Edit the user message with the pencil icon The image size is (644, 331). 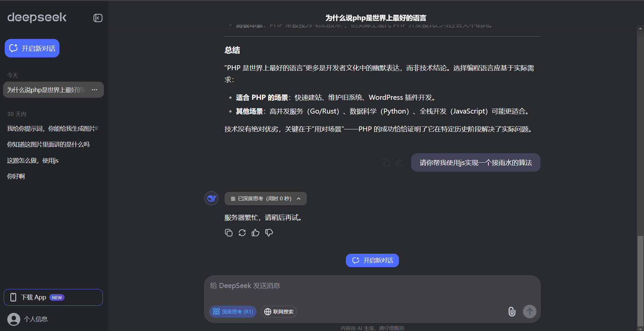pos(399,163)
